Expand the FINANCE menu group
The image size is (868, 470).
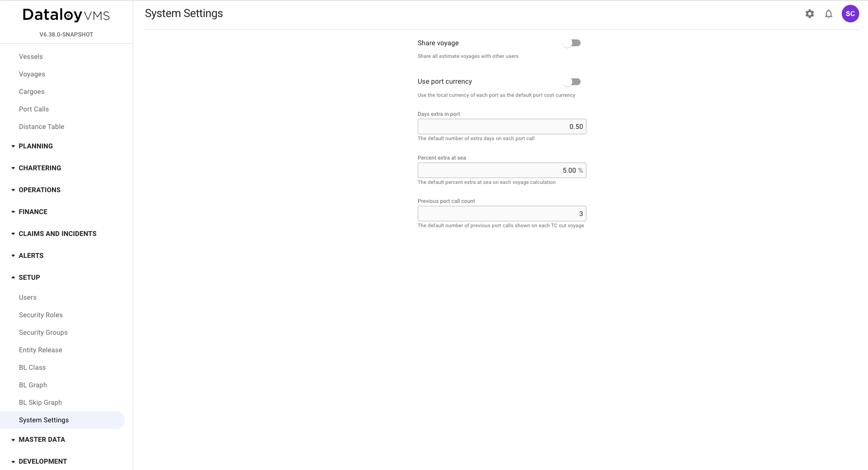pos(33,212)
